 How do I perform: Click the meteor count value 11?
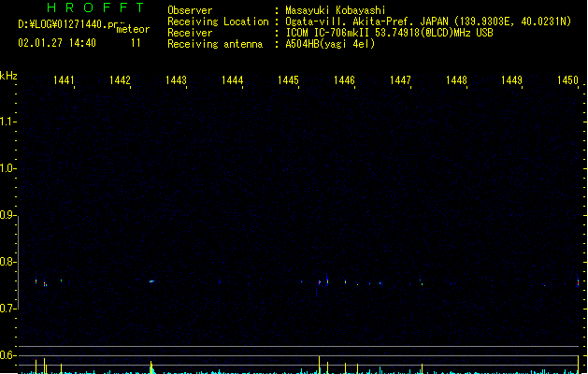pos(136,43)
